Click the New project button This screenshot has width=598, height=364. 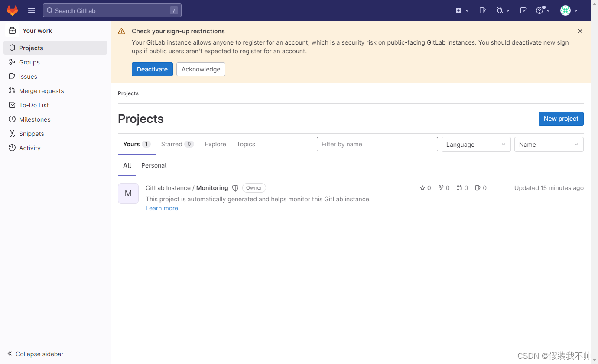pos(561,119)
